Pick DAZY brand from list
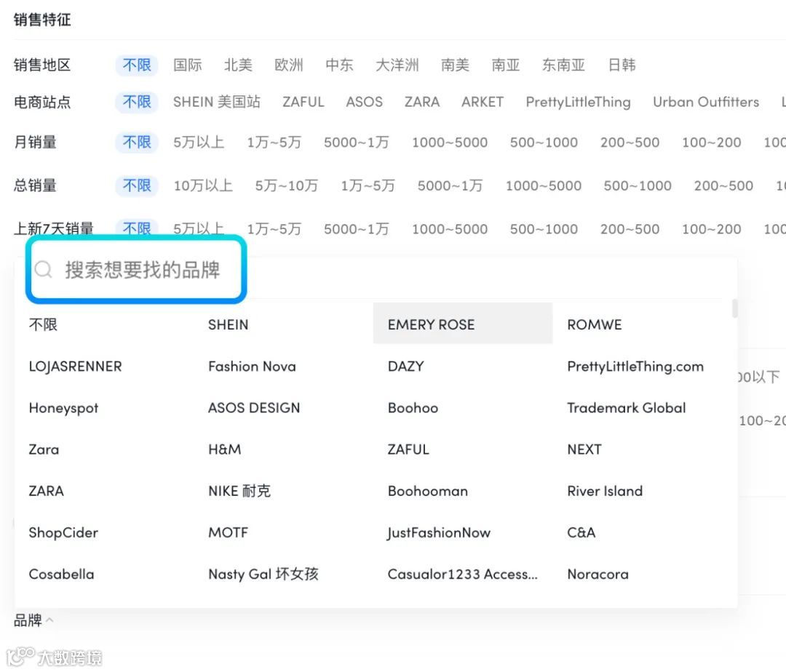Screen dimensions: 786x672 tap(406, 366)
